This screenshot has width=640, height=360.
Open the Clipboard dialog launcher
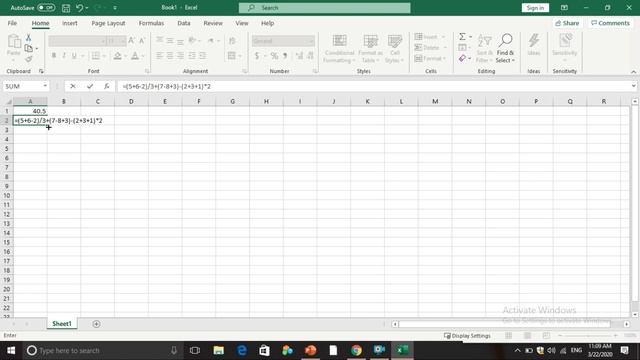click(41, 71)
